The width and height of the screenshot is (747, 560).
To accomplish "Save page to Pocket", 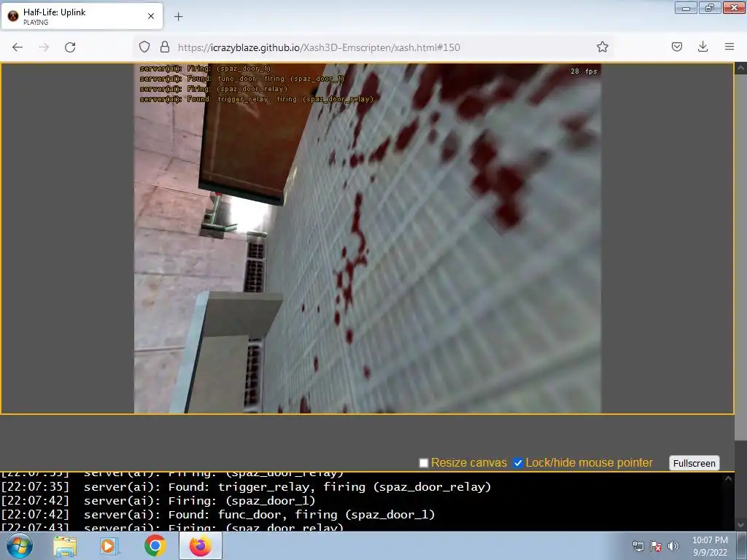I will (x=676, y=47).
